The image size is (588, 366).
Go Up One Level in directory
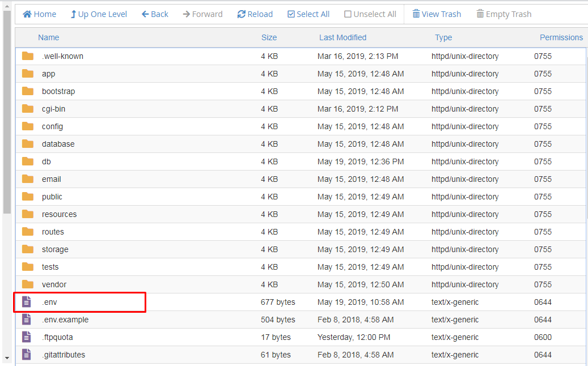(x=99, y=14)
